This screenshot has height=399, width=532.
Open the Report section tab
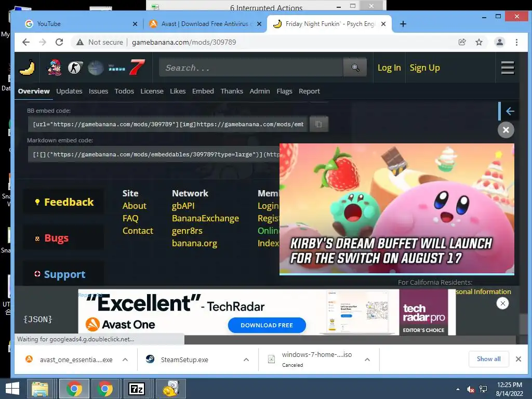309,91
